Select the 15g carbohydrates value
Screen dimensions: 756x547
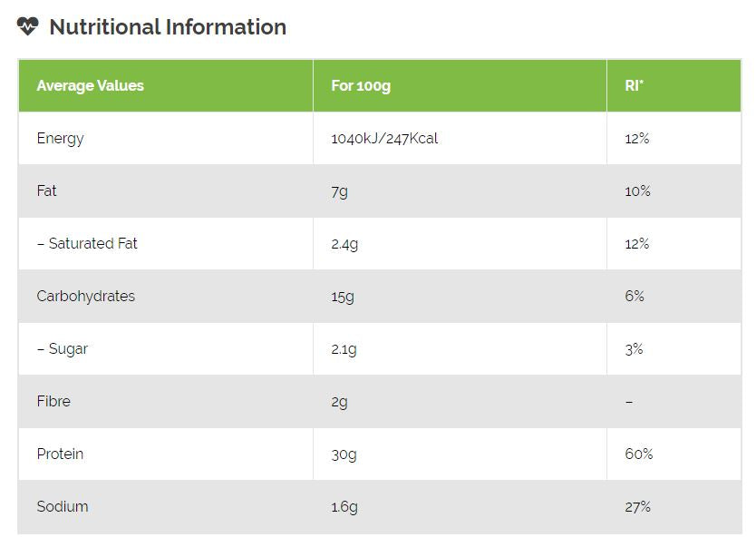point(342,297)
